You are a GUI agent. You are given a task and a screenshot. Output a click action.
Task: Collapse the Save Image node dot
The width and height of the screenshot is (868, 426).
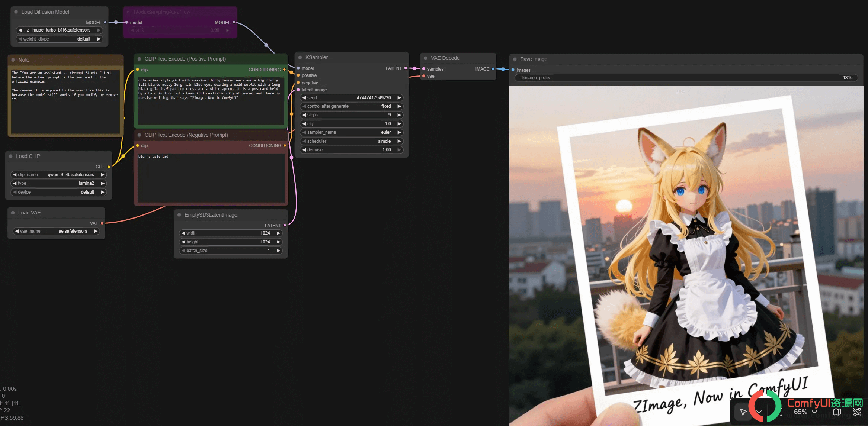(x=515, y=59)
